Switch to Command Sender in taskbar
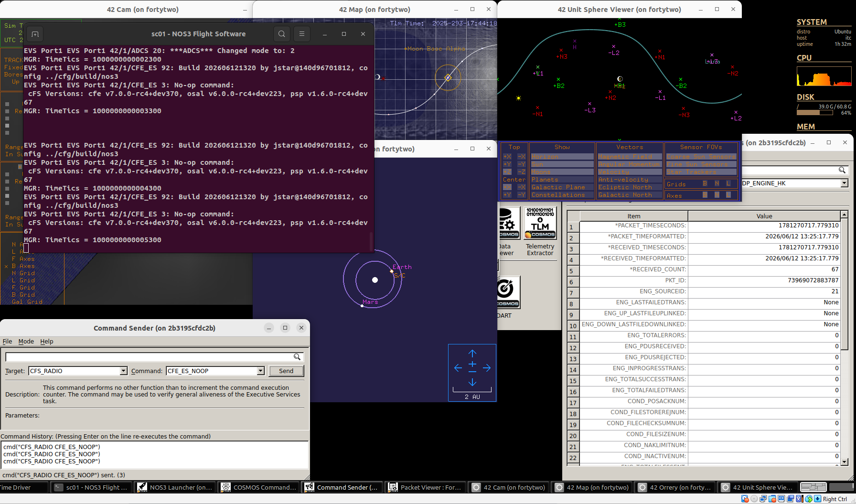This screenshot has width=856, height=504. pos(342,487)
